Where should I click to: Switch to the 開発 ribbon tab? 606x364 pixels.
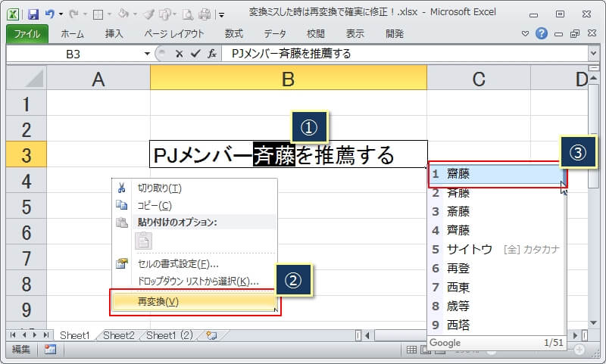tap(395, 34)
